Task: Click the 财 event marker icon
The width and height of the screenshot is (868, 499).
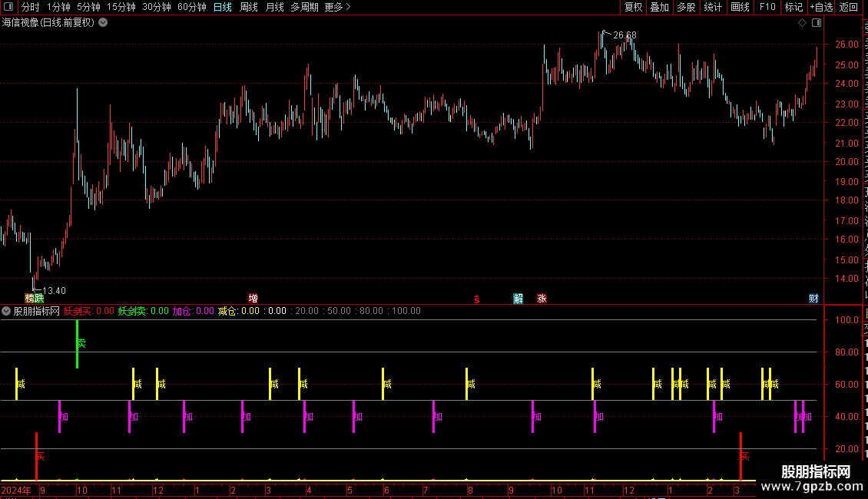Action: point(813,299)
